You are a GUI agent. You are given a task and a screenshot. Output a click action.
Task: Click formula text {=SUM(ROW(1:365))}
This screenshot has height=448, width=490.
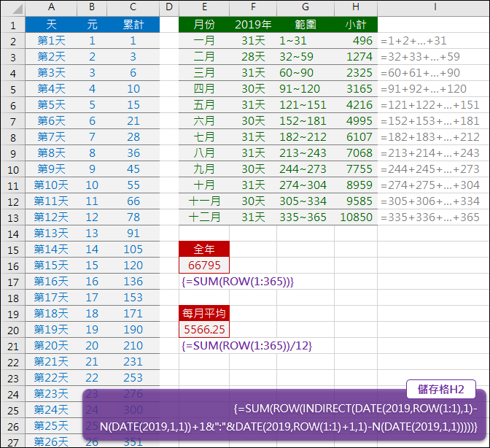click(238, 282)
